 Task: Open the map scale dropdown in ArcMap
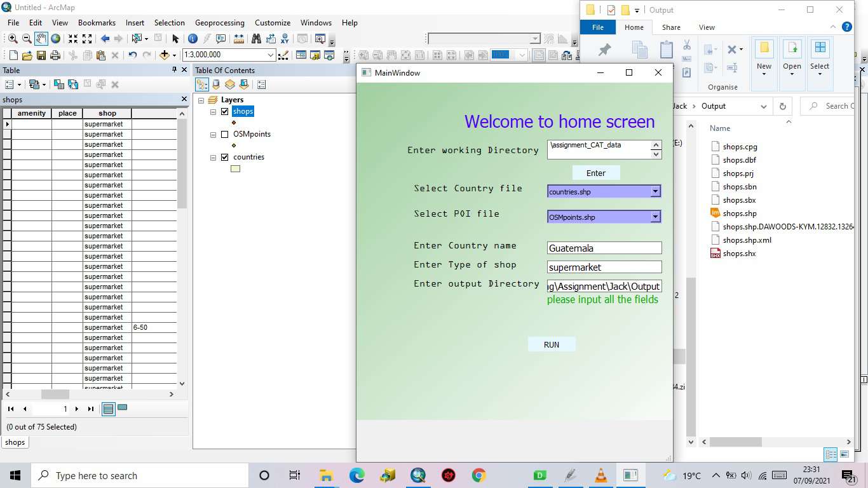[270, 55]
